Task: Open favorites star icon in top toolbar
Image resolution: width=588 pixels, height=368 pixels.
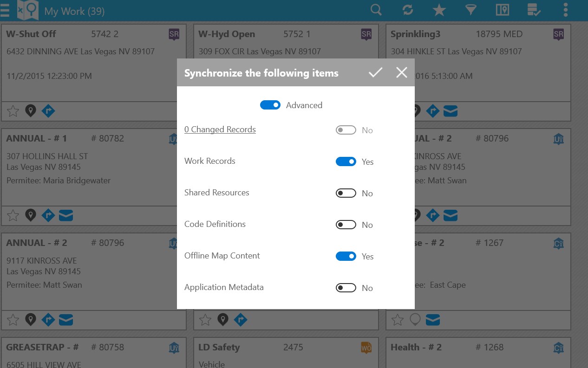Action: [439, 10]
